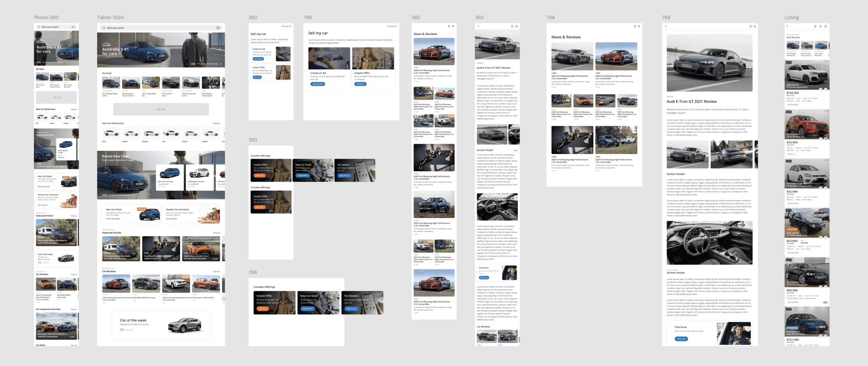
Task: Select the Tablet-1024 frame label
Action: (x=110, y=17)
